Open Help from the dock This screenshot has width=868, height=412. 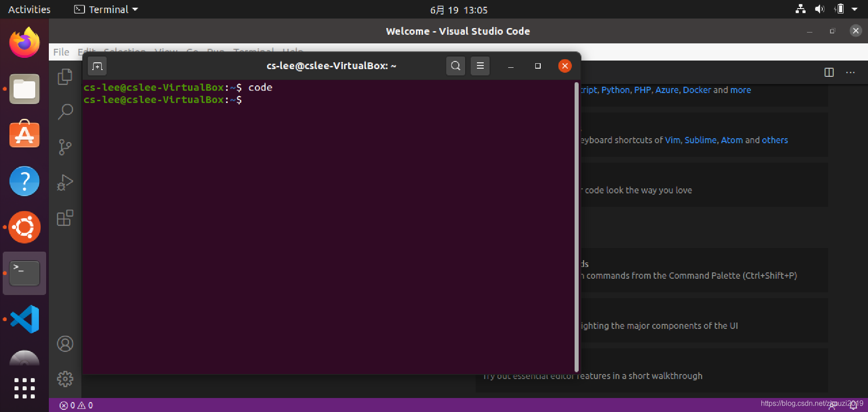click(24, 181)
